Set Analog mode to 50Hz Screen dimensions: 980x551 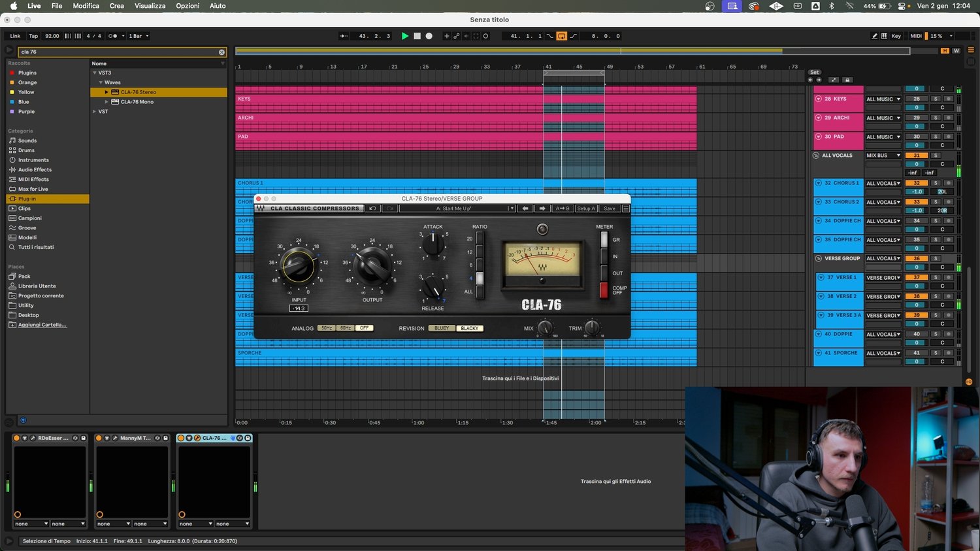click(327, 328)
